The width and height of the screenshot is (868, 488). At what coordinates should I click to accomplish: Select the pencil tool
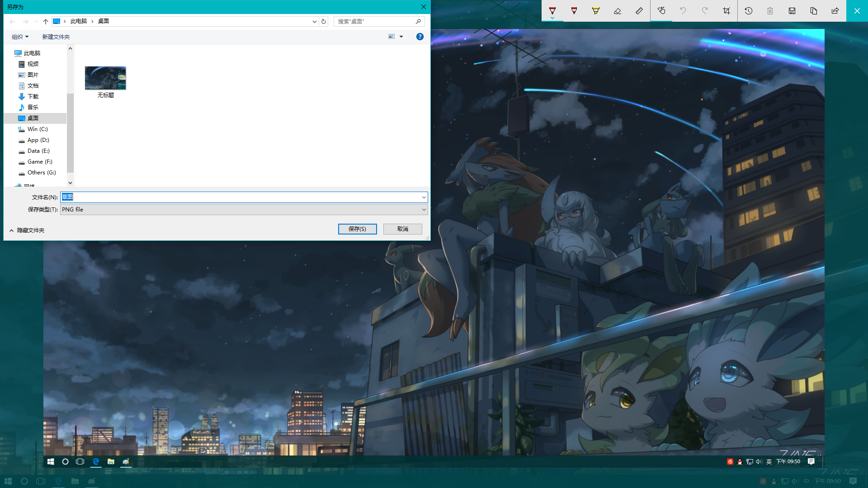[x=574, y=11]
